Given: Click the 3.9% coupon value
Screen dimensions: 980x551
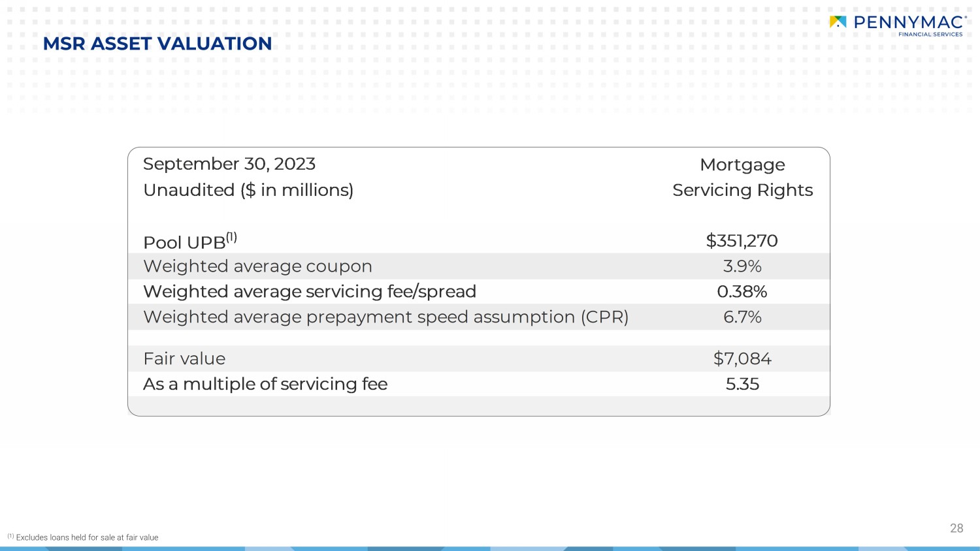Looking at the screenshot, I should tap(742, 266).
